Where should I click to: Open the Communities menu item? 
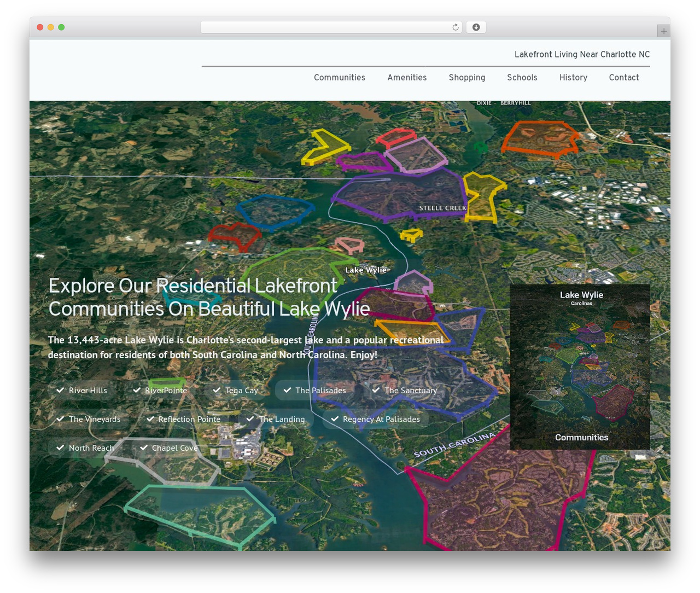[340, 78]
